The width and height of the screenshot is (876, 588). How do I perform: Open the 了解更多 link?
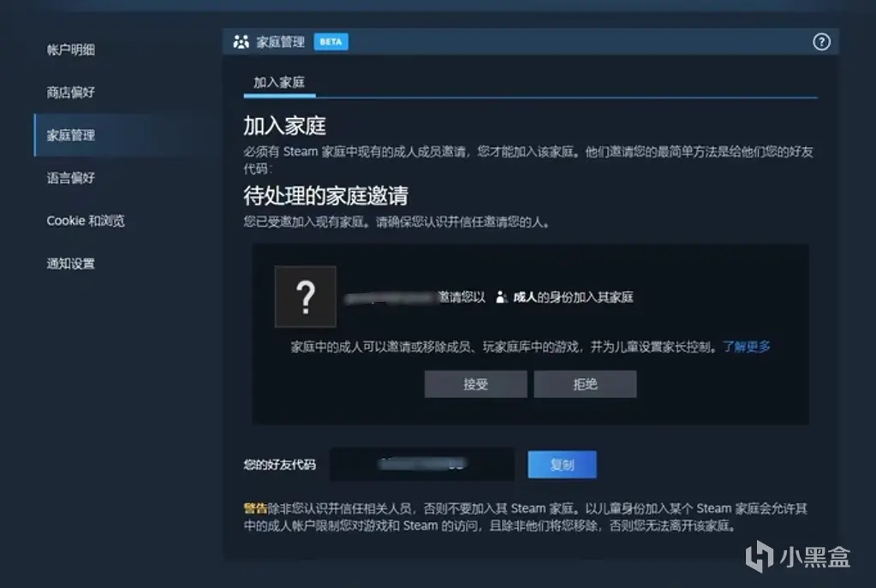click(747, 347)
